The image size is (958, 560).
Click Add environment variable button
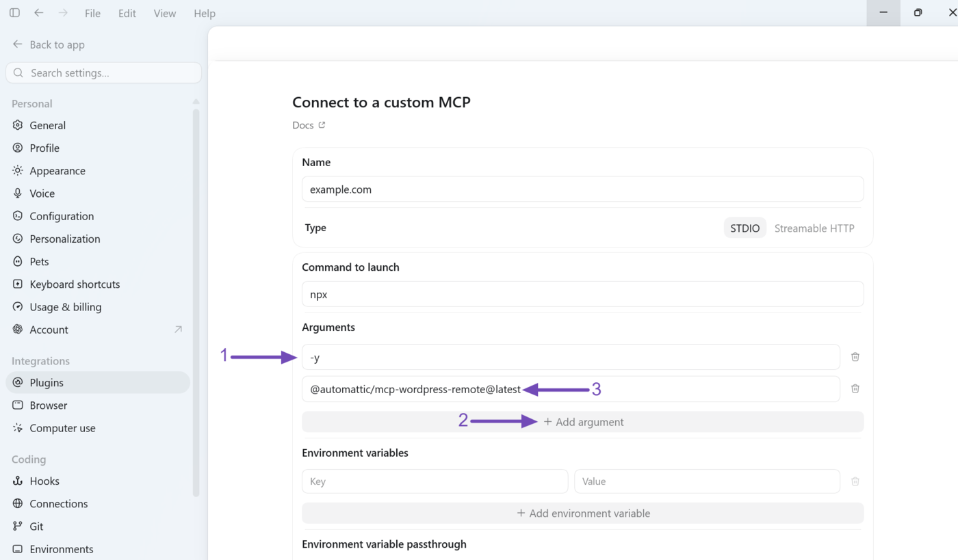click(583, 513)
